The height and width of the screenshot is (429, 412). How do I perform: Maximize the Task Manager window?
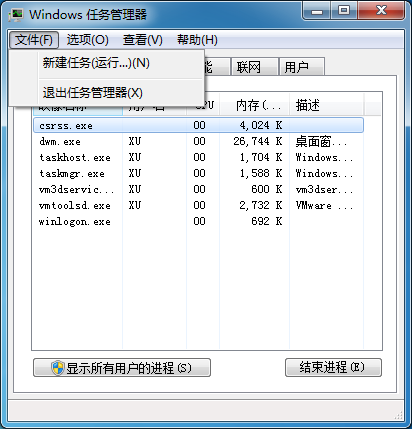tap(344, 11)
